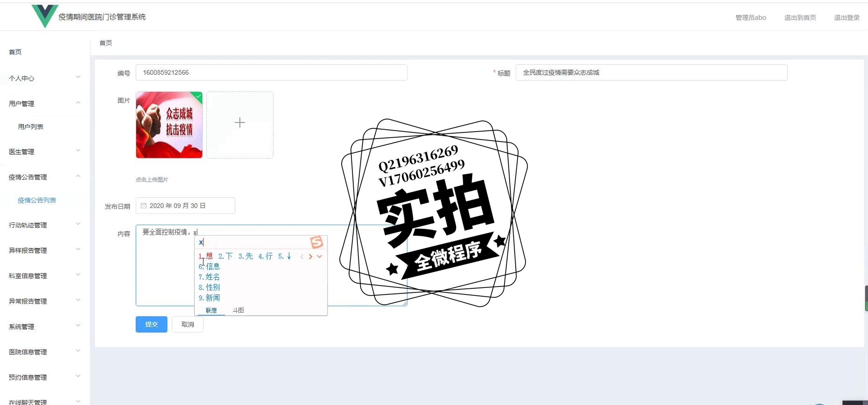
Task: Click previous page arrow in IME candidate bar
Action: pos(302,256)
